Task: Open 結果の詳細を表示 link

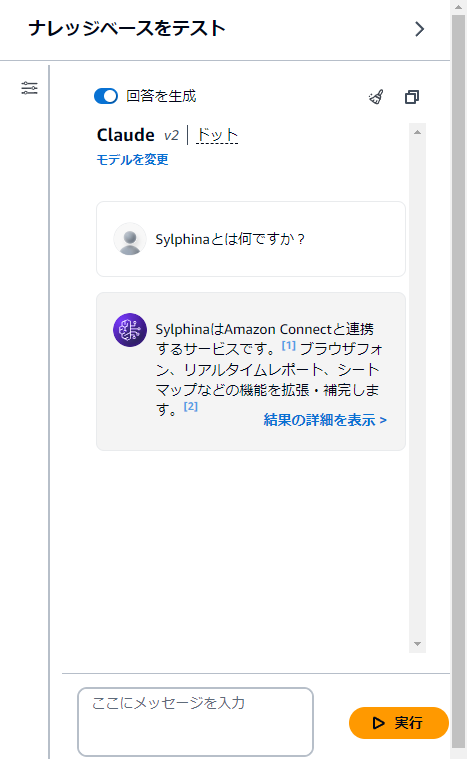Action: click(325, 420)
